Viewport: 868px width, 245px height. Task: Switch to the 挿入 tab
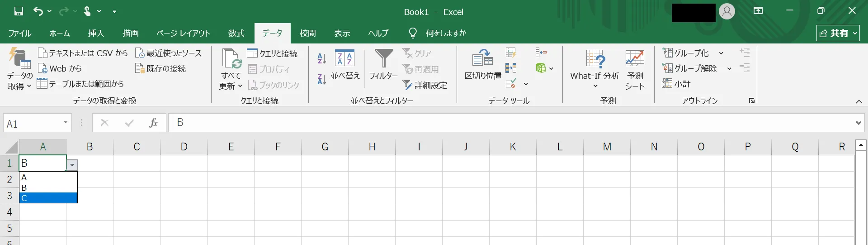coord(96,33)
